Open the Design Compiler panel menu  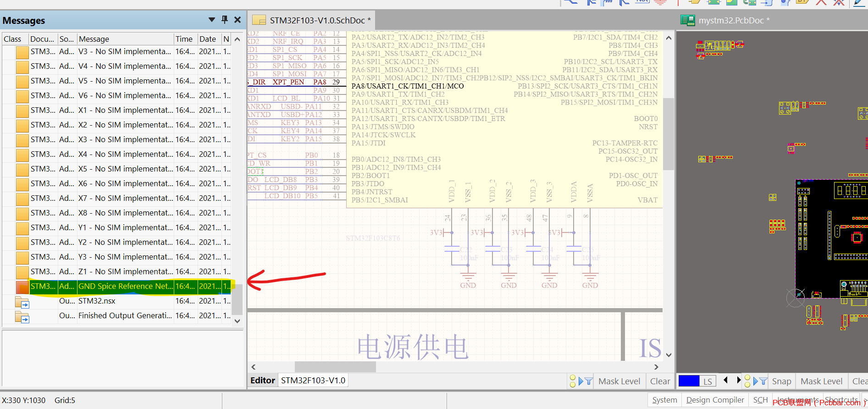[x=715, y=400]
